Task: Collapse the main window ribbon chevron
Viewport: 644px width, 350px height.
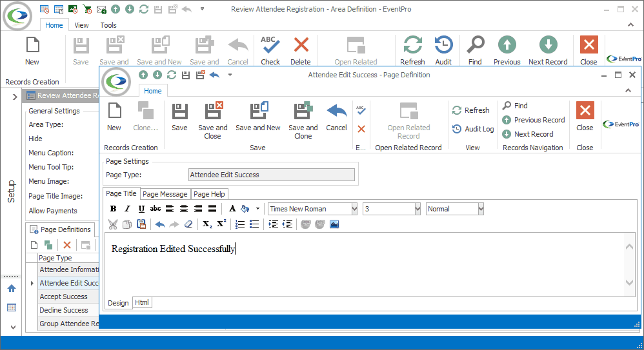Action: coord(630,25)
